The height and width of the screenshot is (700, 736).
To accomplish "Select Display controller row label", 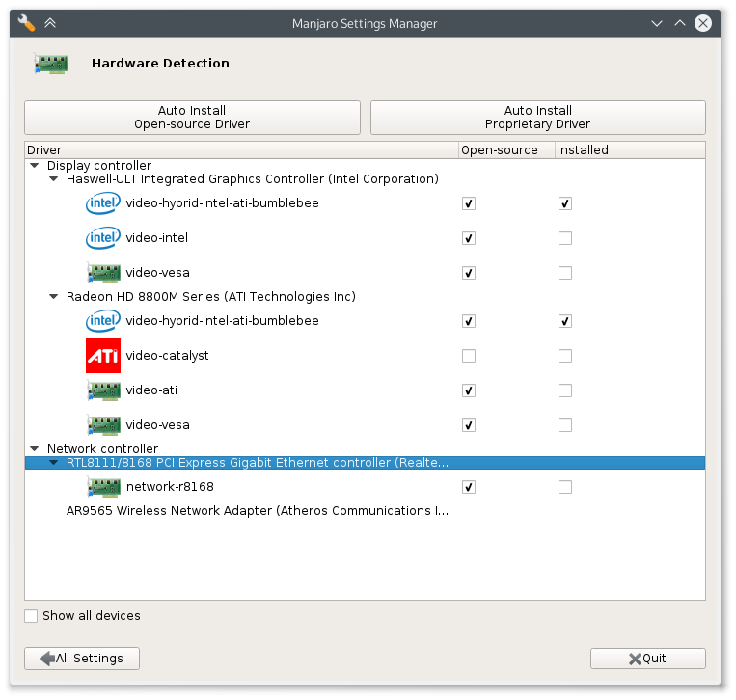I will point(99,165).
